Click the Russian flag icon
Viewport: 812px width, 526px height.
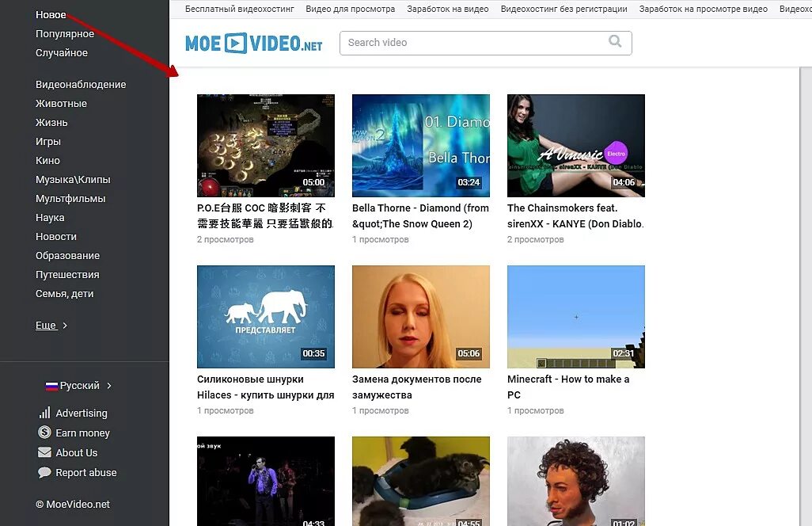51,386
